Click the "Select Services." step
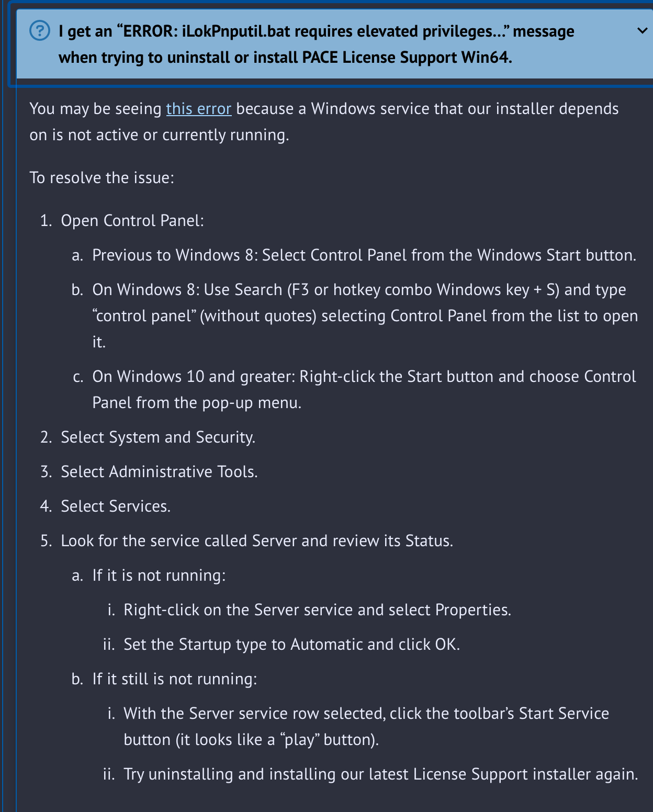 (x=116, y=506)
